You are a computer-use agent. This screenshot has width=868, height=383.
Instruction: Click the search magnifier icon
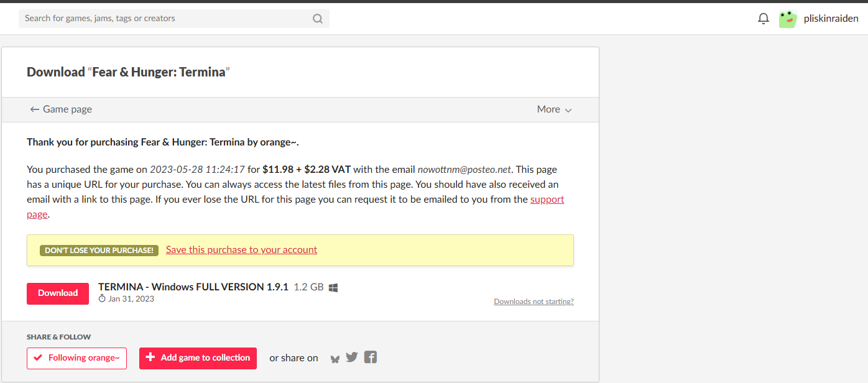318,19
